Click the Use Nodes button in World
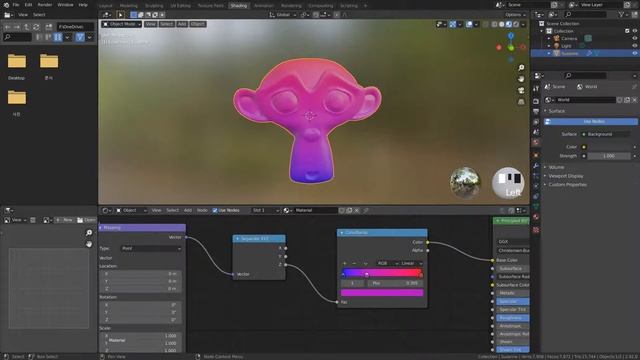Viewport: 640px width, 360px height. pyautogui.click(x=591, y=122)
